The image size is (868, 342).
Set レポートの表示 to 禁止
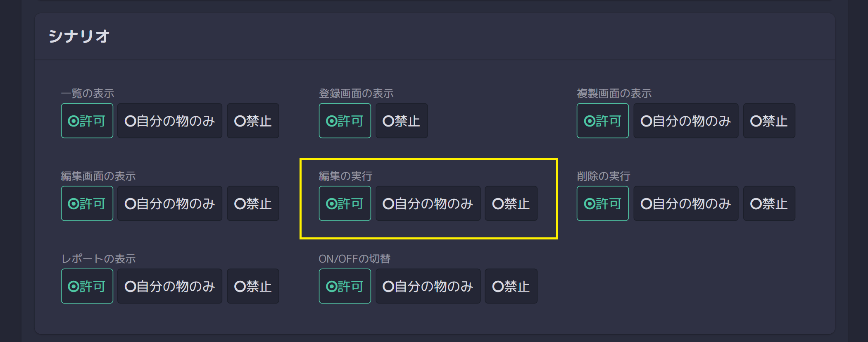pyautogui.click(x=253, y=286)
